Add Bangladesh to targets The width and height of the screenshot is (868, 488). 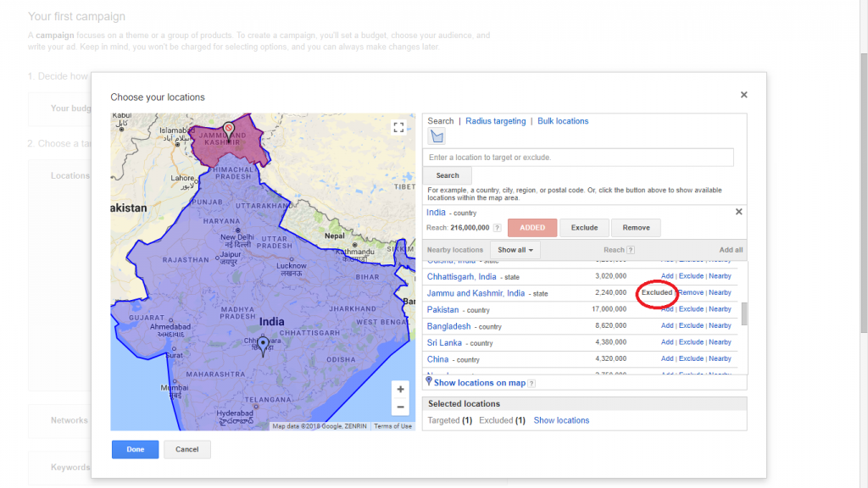[667, 326]
